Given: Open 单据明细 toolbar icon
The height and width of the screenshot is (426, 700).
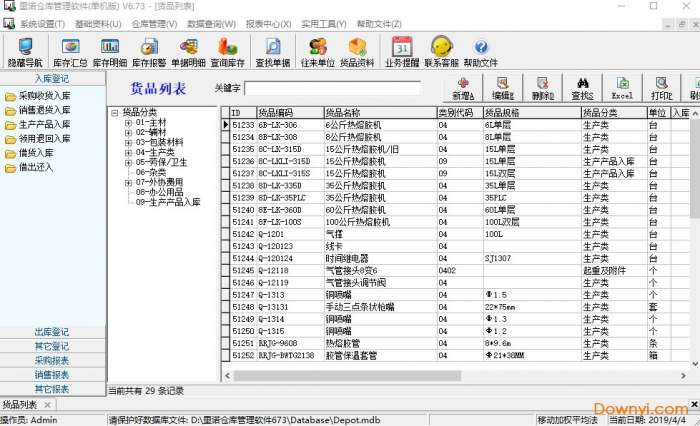Looking at the screenshot, I should click(x=188, y=53).
